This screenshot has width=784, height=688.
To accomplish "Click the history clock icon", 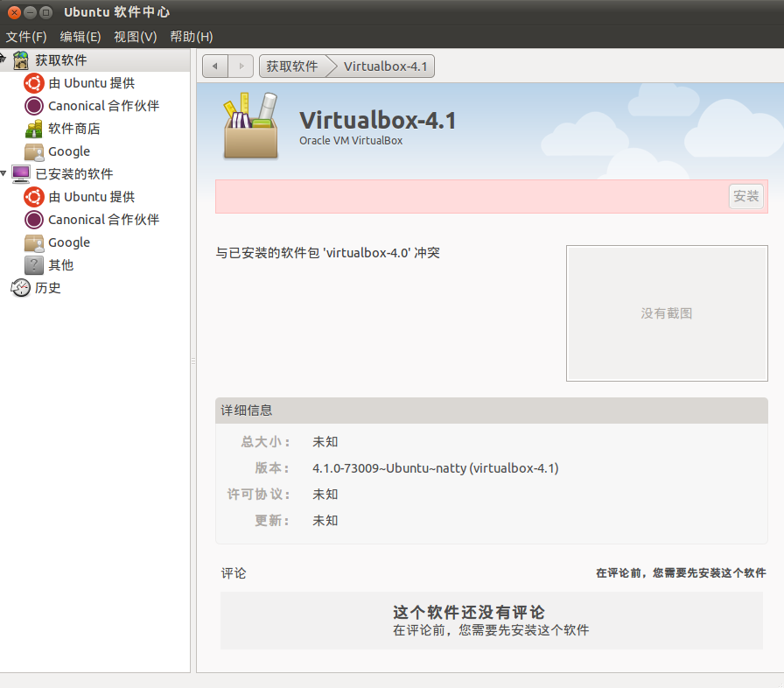I will tap(20, 288).
